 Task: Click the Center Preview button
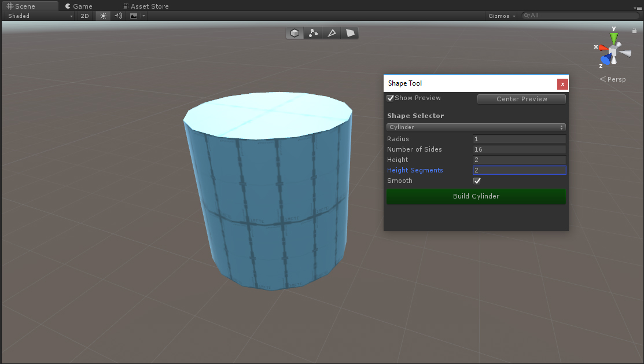[x=521, y=99]
